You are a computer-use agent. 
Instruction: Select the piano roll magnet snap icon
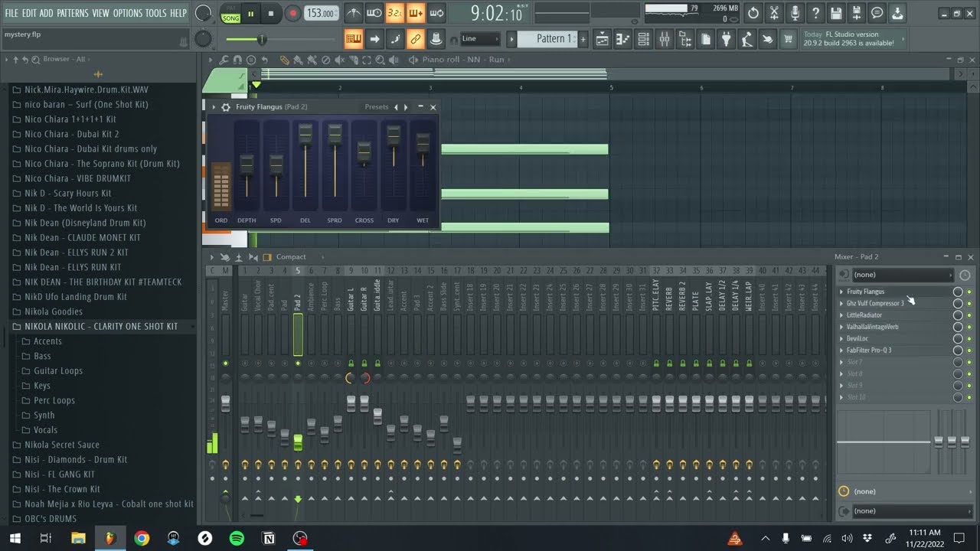(237, 60)
